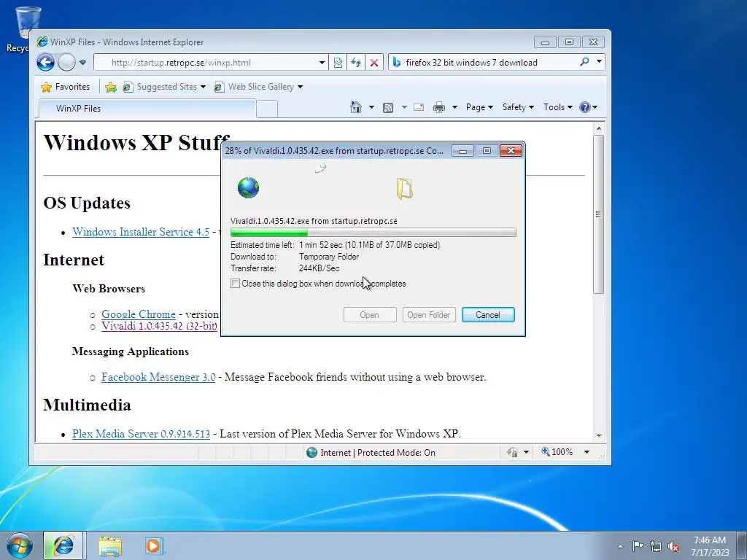
Task: Cancel the Vivaldi download
Action: (x=488, y=315)
